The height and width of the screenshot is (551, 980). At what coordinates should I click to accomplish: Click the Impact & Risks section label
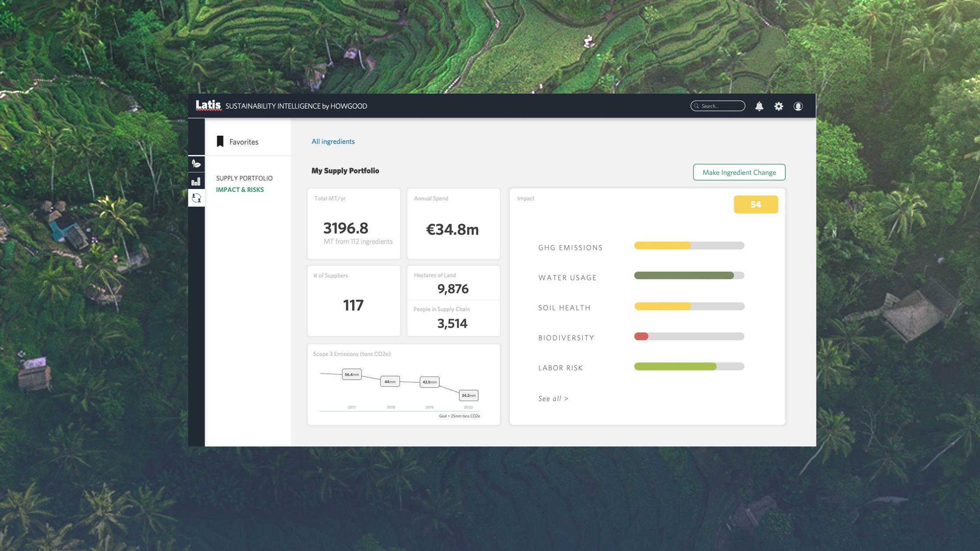click(x=240, y=189)
